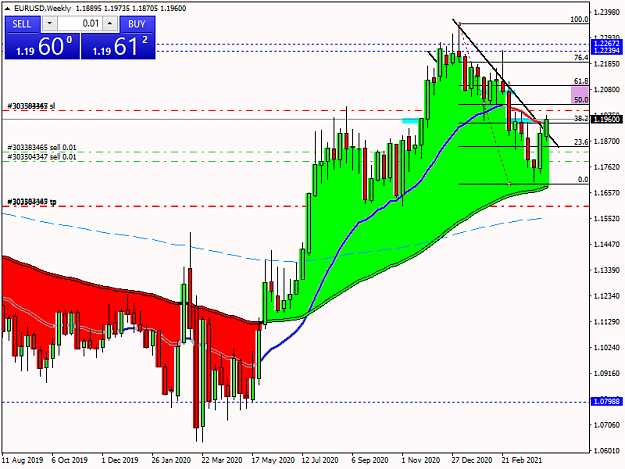Screen dimensions: 625x469
Task: Click the 1.15520 price scale label
Action: pos(607,219)
